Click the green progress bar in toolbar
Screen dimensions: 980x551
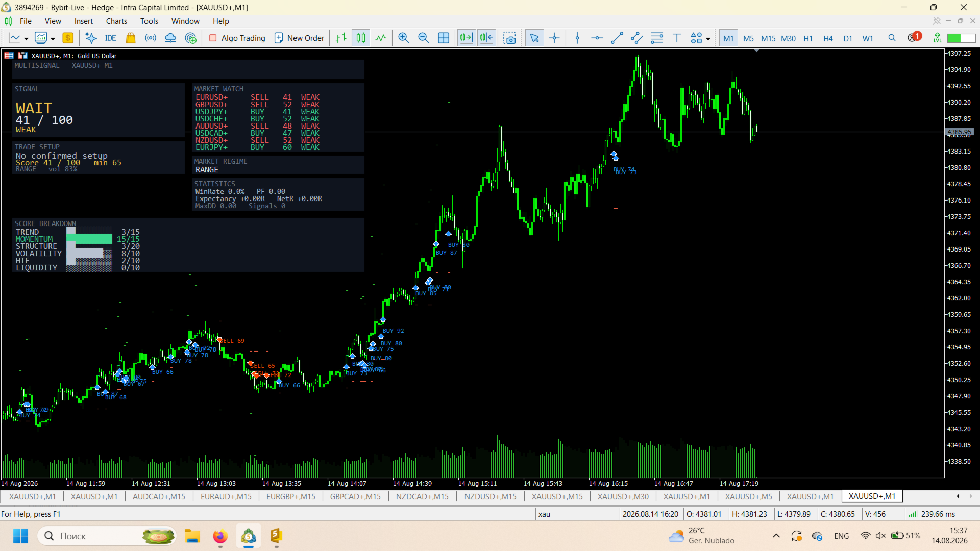(x=961, y=38)
